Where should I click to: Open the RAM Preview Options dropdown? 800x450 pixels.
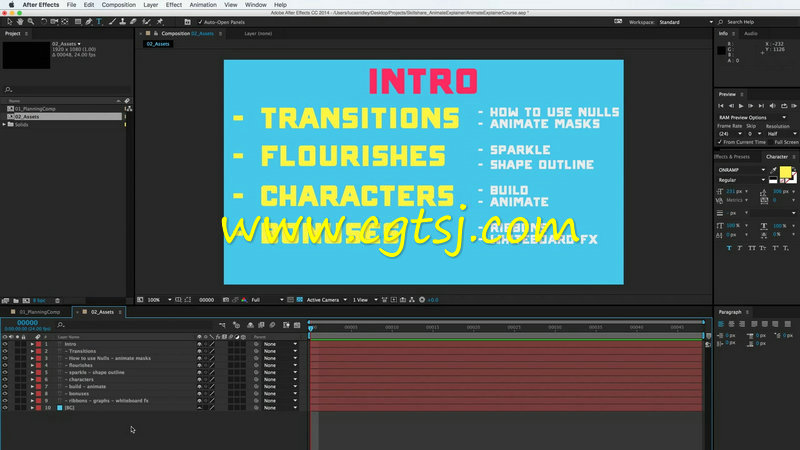[x=752, y=117]
